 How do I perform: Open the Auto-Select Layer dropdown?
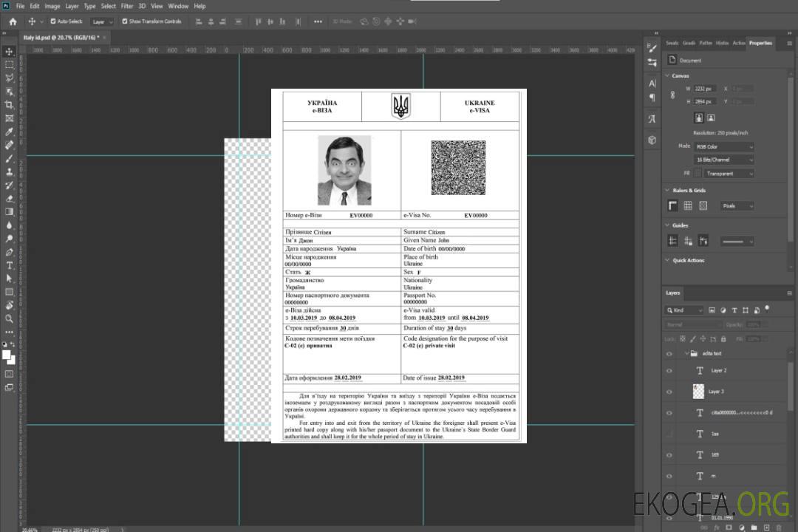pyautogui.click(x=102, y=21)
